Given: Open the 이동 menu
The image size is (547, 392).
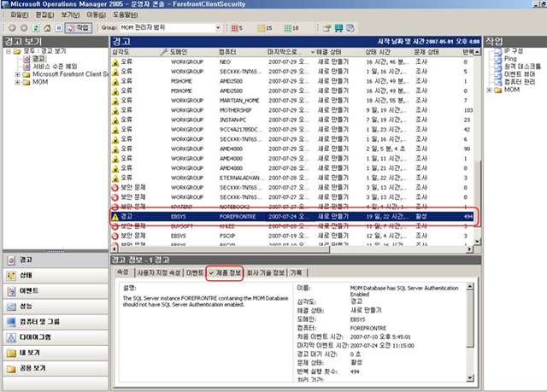Looking at the screenshot, I should [x=96, y=15].
